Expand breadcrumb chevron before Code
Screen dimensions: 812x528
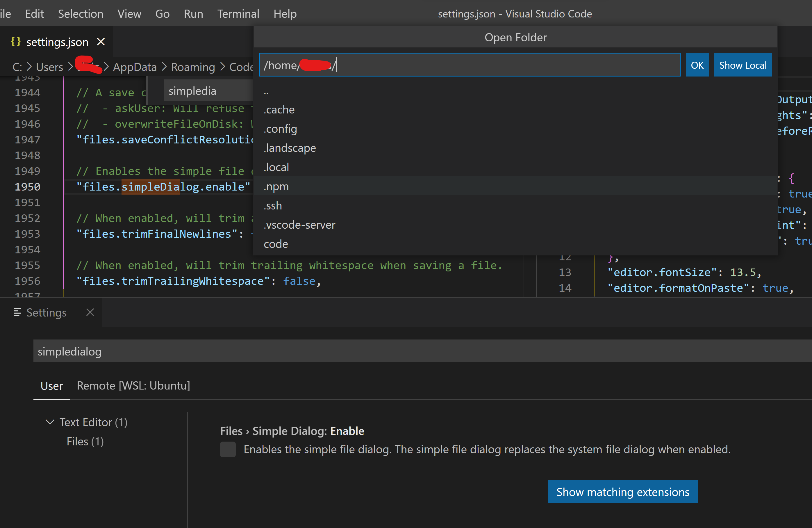pos(222,66)
